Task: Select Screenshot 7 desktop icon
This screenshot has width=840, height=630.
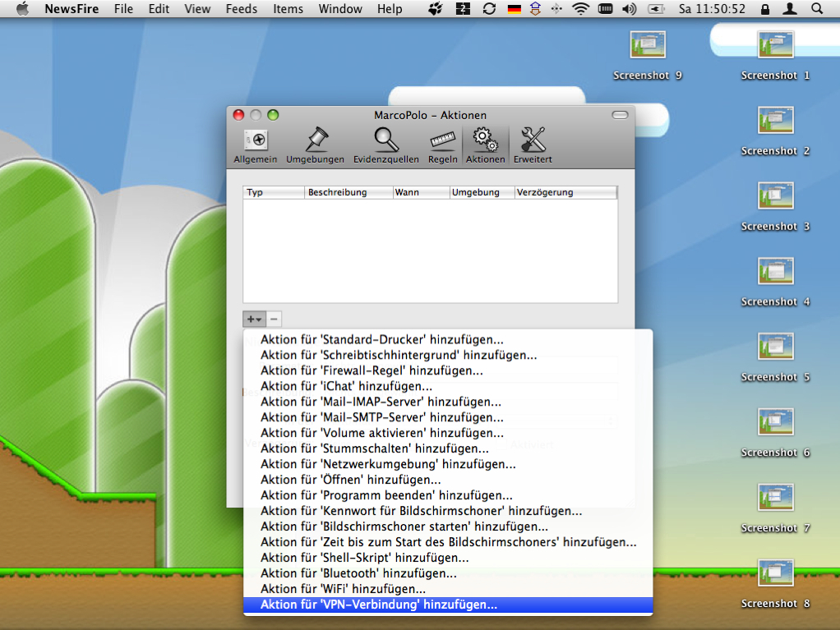Action: [775, 508]
